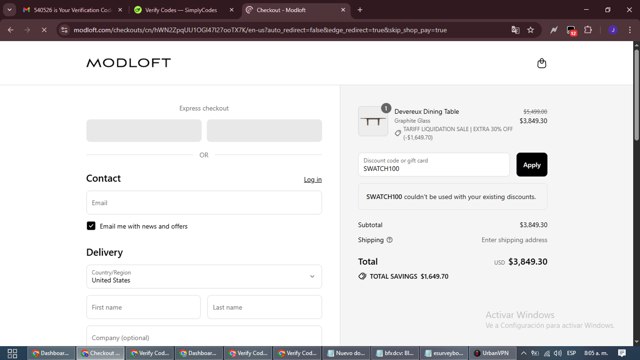Open the Nuevo do... taskbar item

coord(347,353)
